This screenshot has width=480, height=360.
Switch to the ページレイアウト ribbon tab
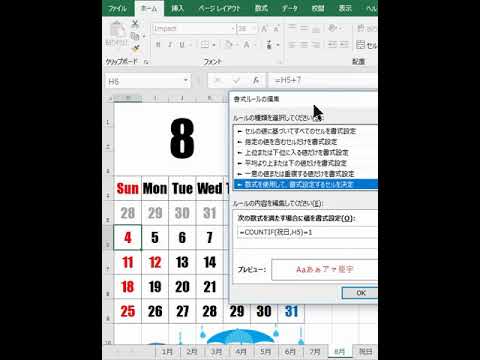pyautogui.click(x=219, y=8)
